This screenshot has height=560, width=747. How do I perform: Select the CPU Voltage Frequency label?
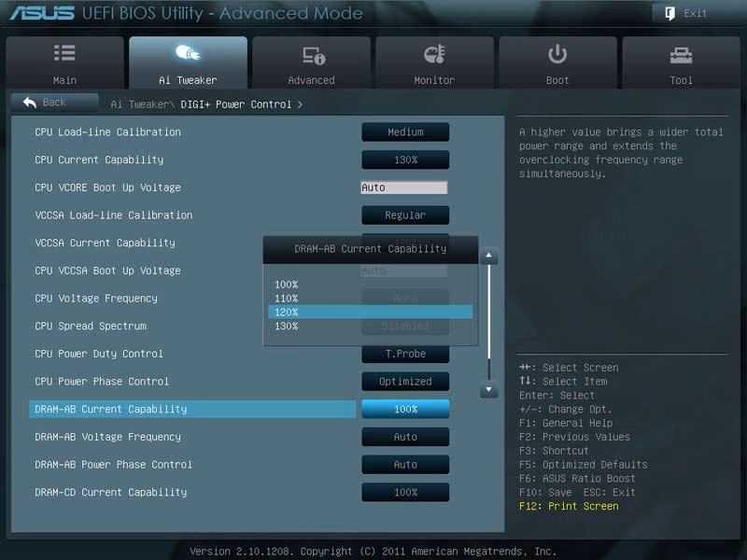pyautogui.click(x=96, y=298)
